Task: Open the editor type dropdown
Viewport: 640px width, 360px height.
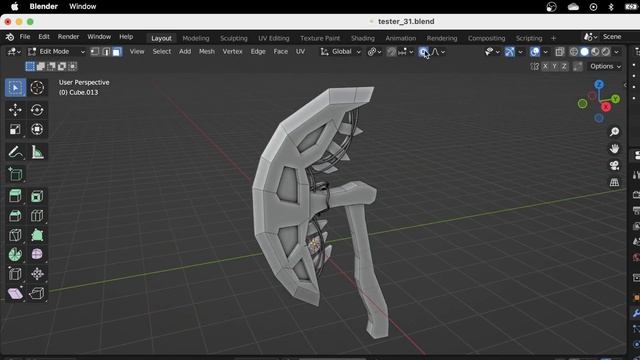Action: click(x=14, y=52)
